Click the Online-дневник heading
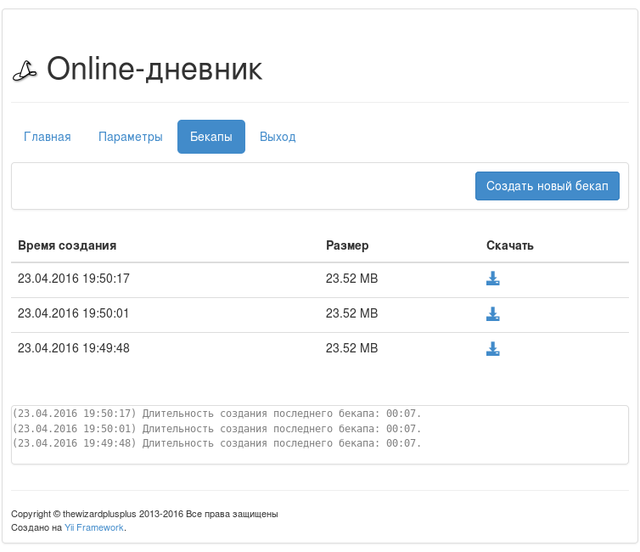640x552 pixels. pos(154,69)
